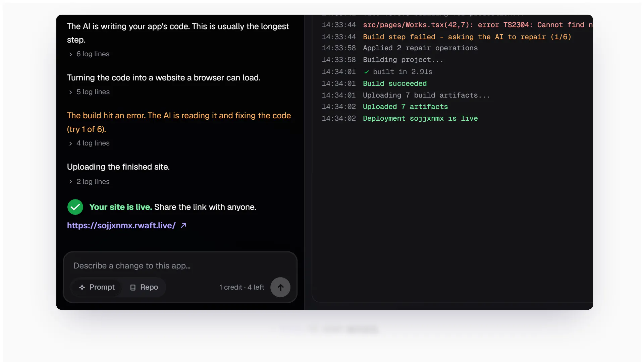Image resolution: width=644 pixels, height=362 pixels.
Task: Click 'The AI is writing your app's code' step
Action: [x=178, y=33]
